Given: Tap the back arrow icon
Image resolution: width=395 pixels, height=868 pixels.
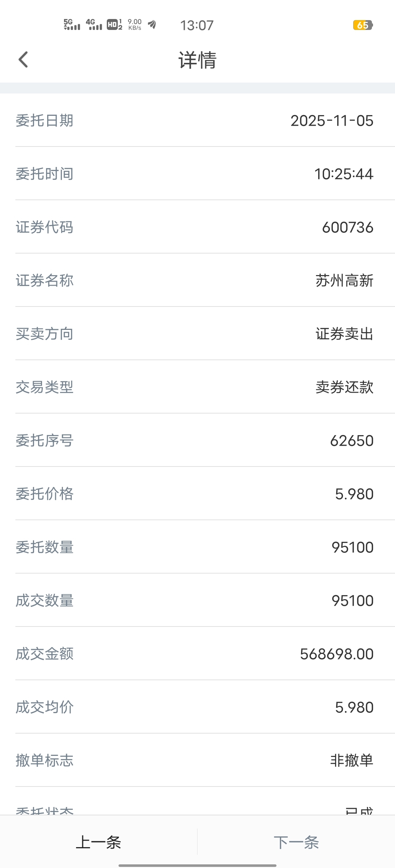Looking at the screenshot, I should 23,60.
